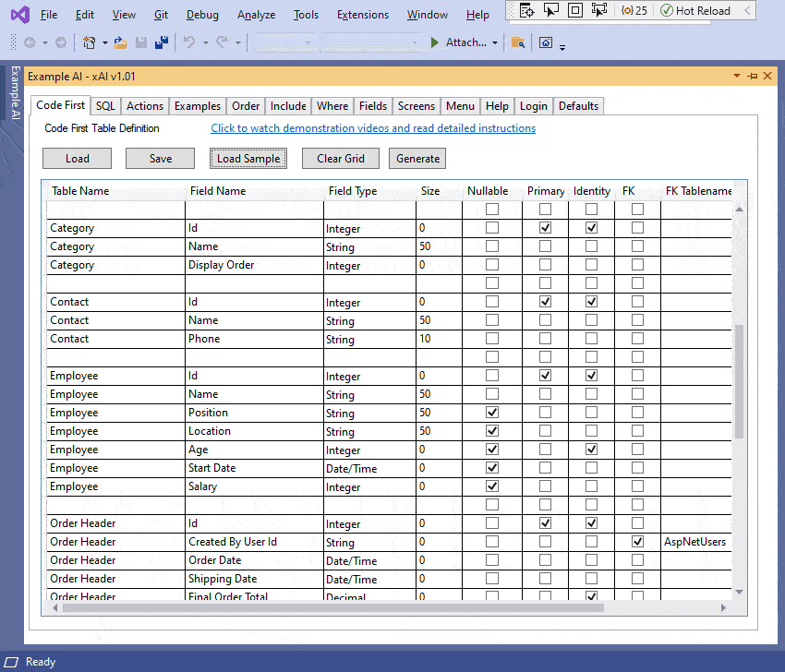The width and height of the screenshot is (785, 672).
Task: Click the Save All toolbar icon
Action: [161, 42]
